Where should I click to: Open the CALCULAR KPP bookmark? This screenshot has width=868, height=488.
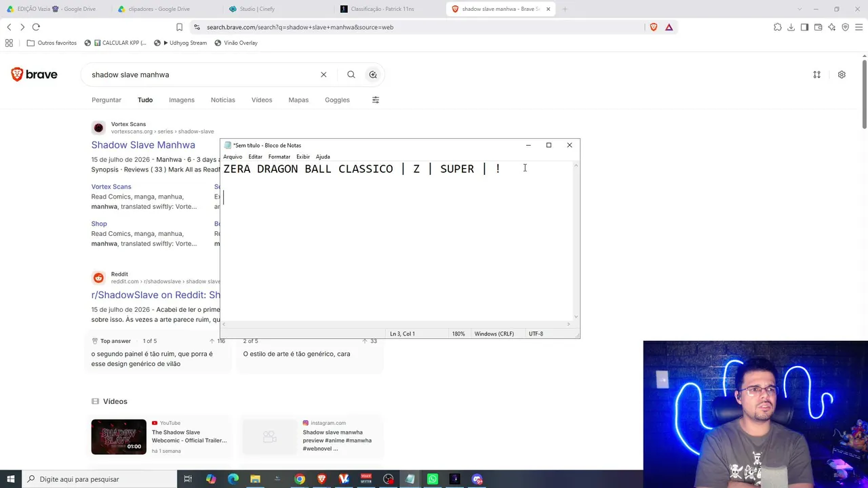[115, 43]
